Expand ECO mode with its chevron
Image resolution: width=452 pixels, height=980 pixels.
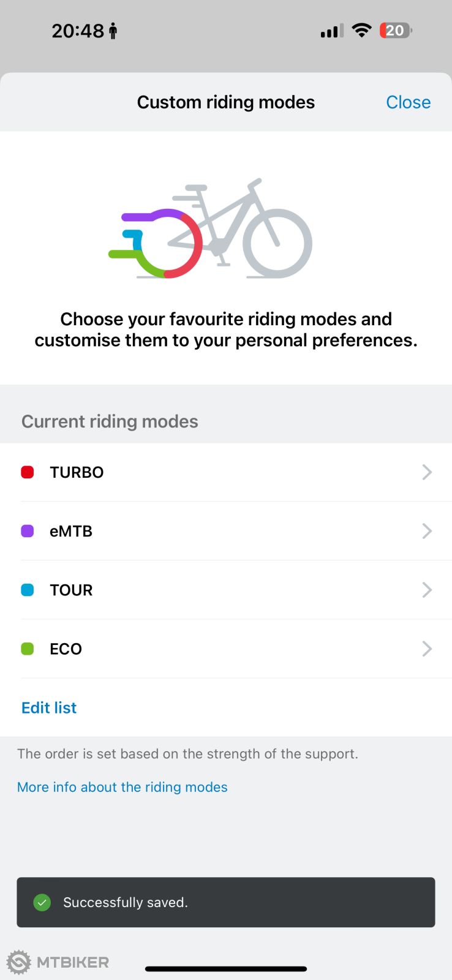[x=427, y=649]
